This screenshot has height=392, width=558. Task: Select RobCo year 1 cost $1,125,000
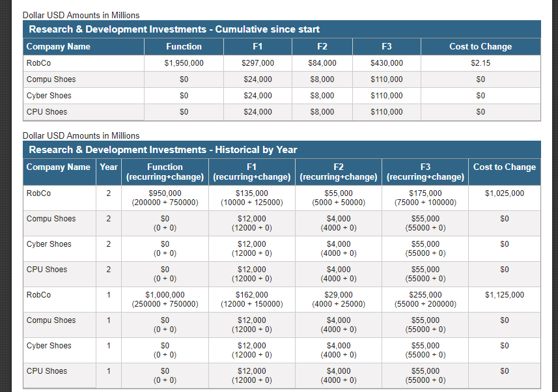(504, 295)
